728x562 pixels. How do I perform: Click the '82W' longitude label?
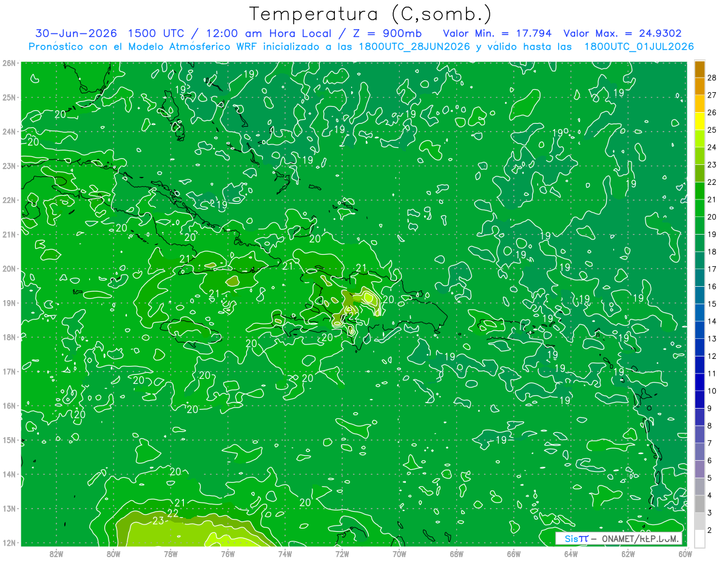[x=56, y=554]
